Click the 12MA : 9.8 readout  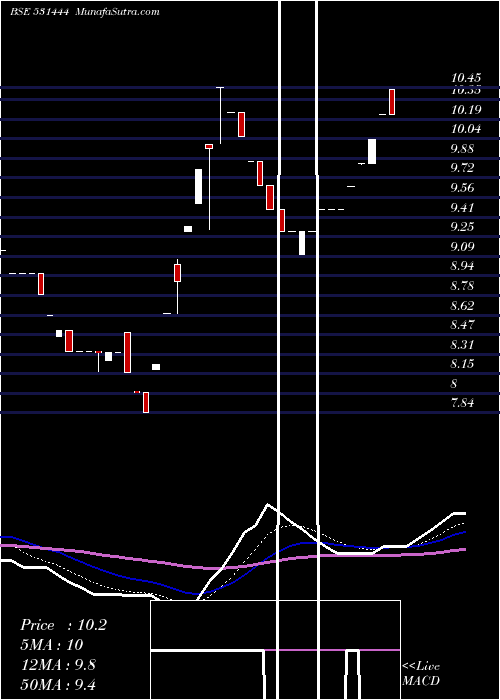(58, 665)
